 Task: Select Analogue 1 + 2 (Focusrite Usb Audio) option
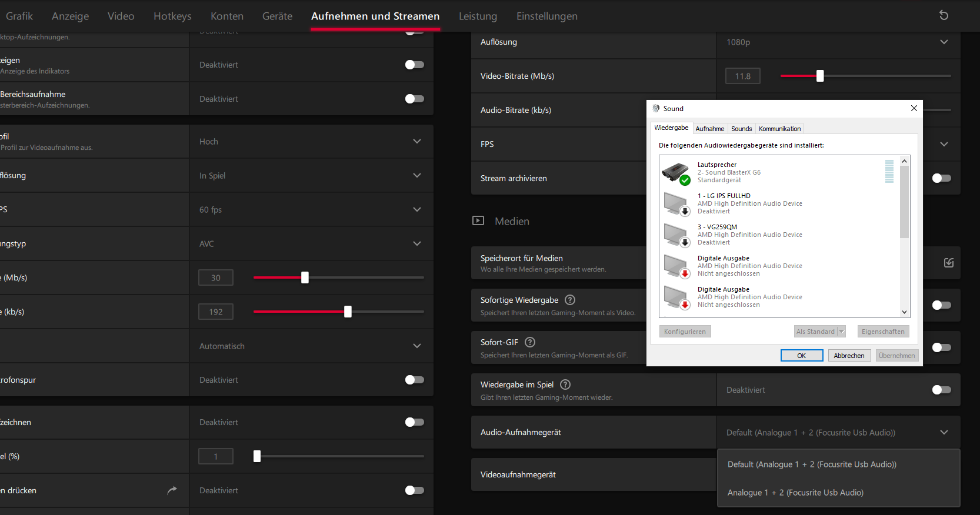click(839, 493)
